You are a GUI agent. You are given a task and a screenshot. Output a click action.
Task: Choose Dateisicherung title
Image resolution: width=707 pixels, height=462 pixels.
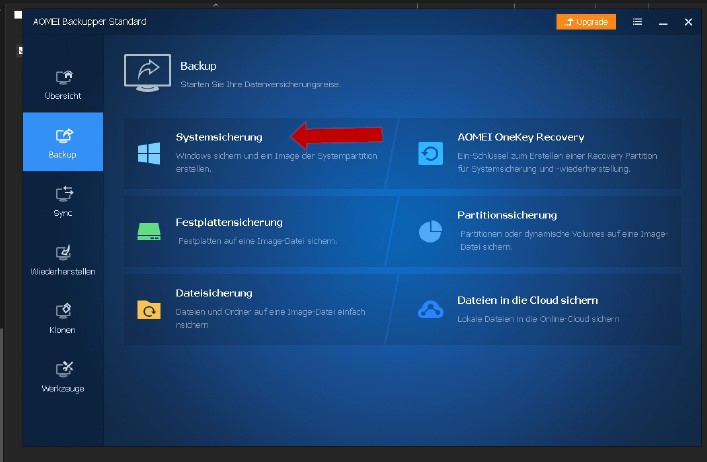pos(214,293)
